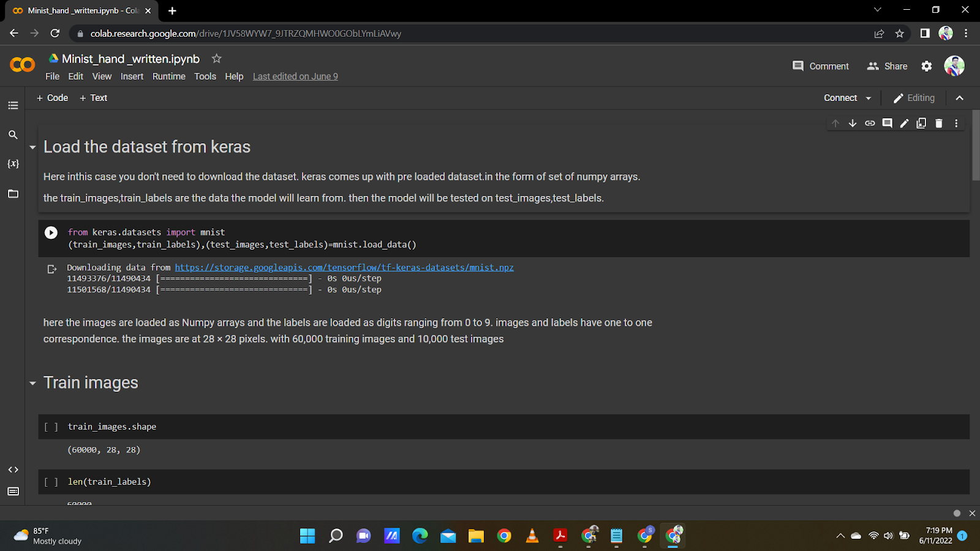Select the train_images.shape code cell
Viewport: 980px width, 551px height.
tap(503, 427)
